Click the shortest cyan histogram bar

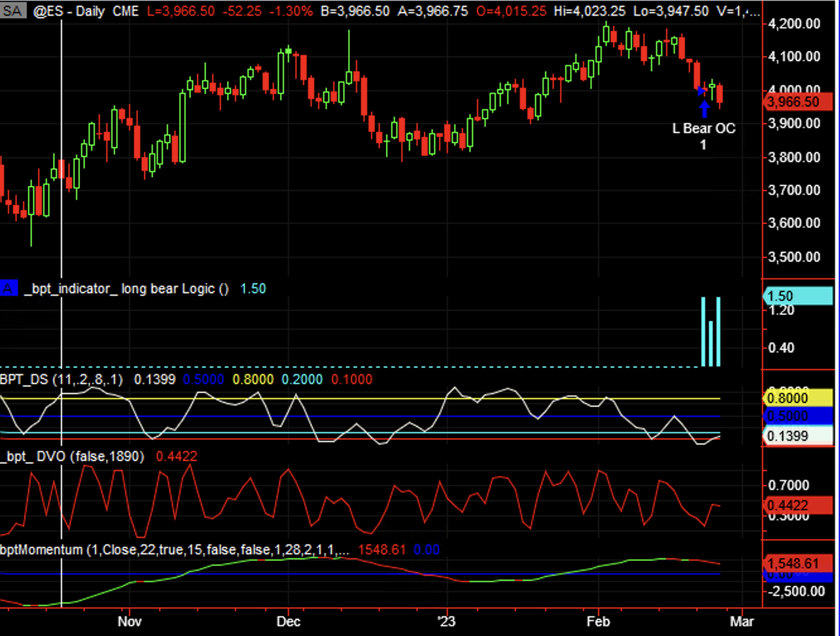click(711, 343)
